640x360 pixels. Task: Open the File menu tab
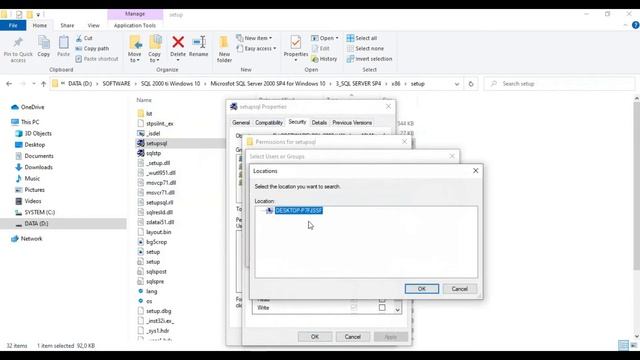click(13, 25)
